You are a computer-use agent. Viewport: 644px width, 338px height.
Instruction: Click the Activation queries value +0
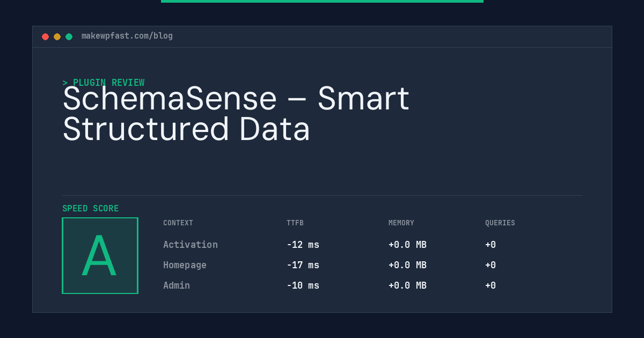click(x=491, y=245)
